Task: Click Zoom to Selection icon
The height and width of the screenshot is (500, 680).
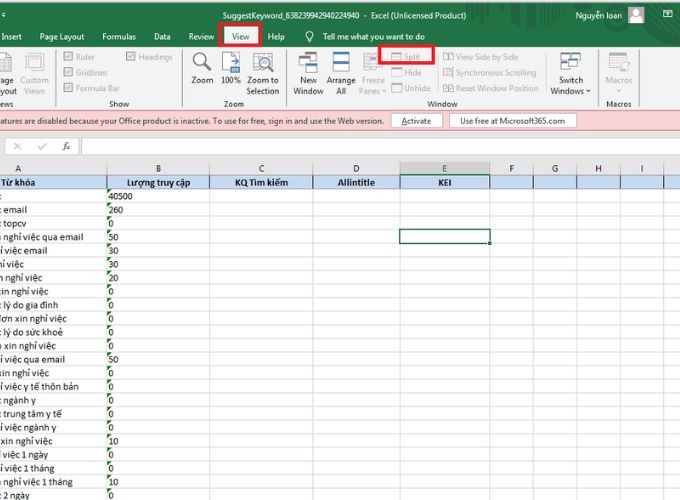Action: [263, 62]
